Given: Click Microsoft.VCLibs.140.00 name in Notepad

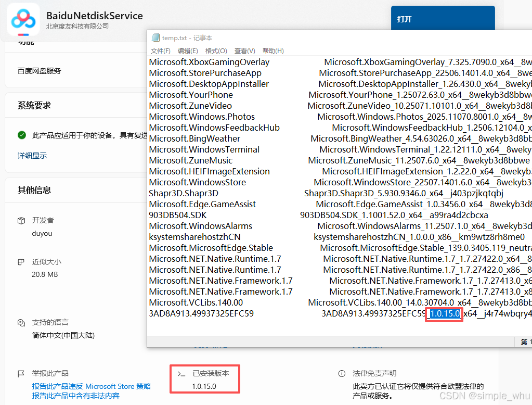Looking at the screenshot, I should coord(196,302).
